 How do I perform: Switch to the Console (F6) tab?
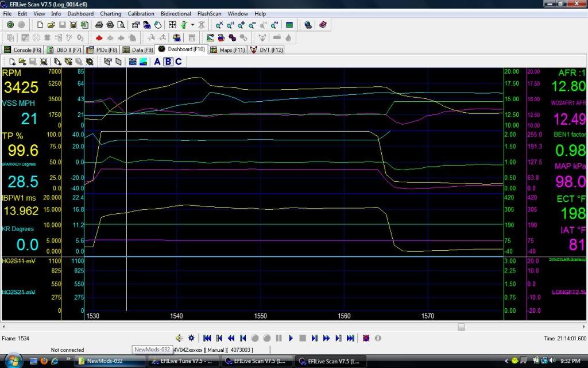[x=22, y=49]
